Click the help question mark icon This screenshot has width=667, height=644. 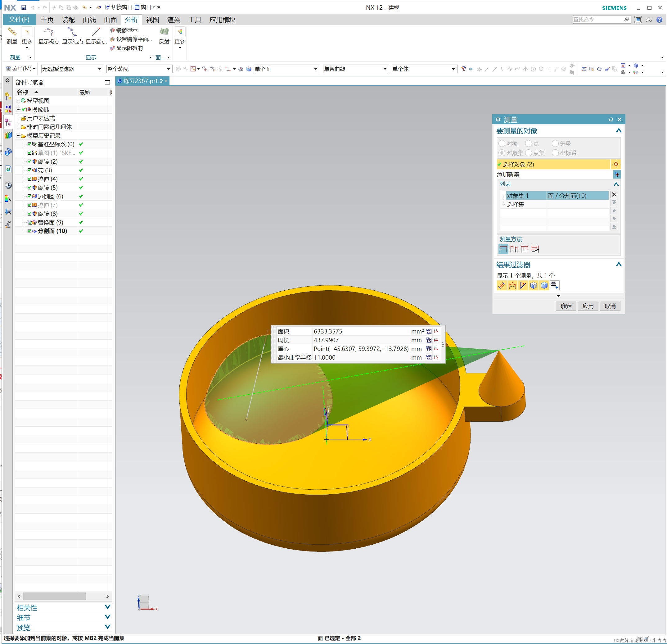[x=659, y=19]
